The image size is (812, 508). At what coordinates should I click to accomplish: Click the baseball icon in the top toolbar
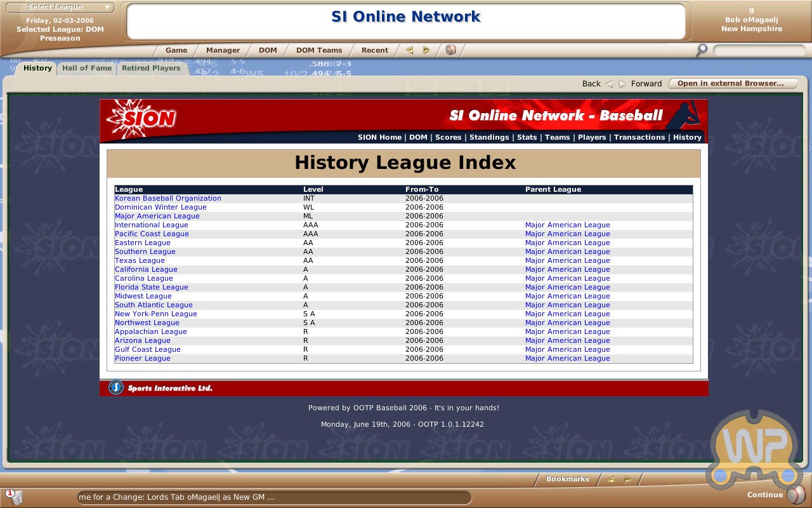coord(450,50)
